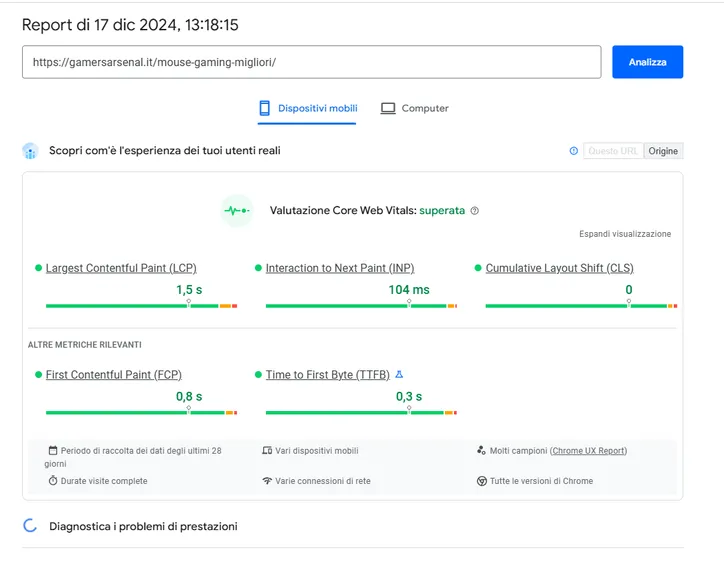Open Cumulative Layout Shift (CLS) link
Image resolution: width=724 pixels, height=568 pixels.
[x=560, y=268]
